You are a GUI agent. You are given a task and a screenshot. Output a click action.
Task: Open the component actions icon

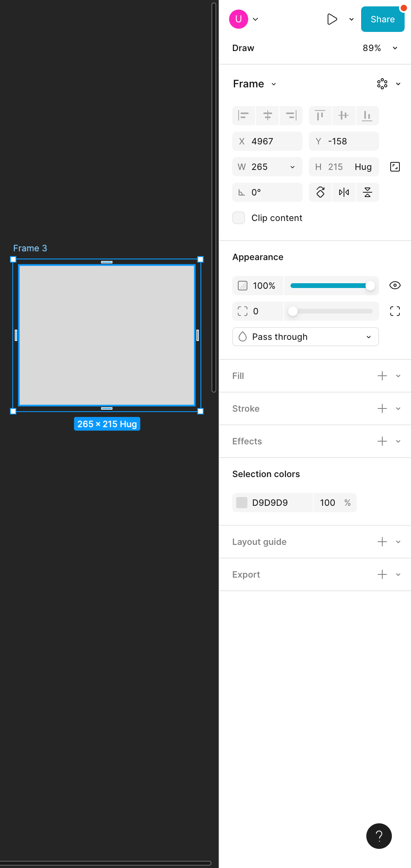pos(382,84)
